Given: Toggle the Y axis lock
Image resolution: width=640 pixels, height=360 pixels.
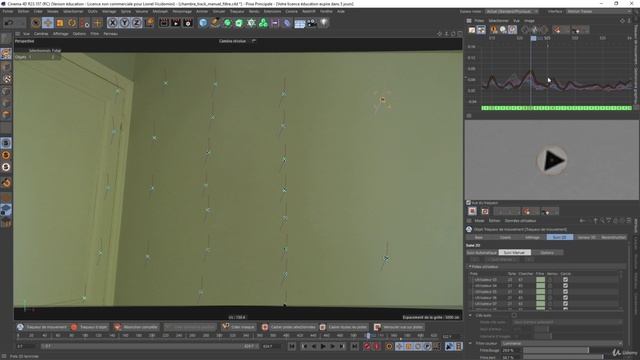Looking at the screenshot, I should pos(124,23).
